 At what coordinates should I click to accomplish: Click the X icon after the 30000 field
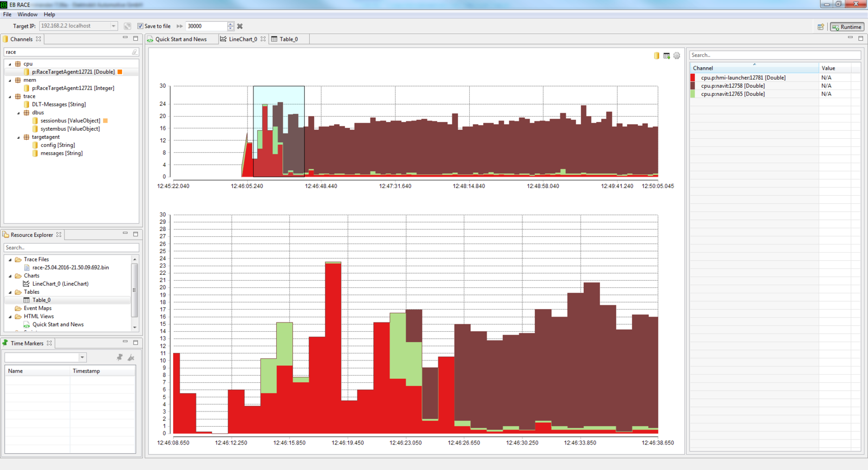[240, 26]
